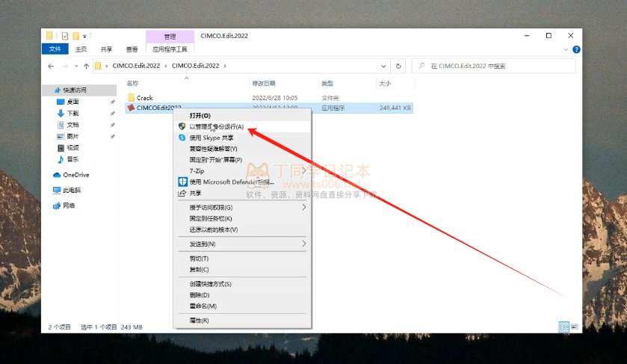Sort by the 名称 column header

[132, 83]
